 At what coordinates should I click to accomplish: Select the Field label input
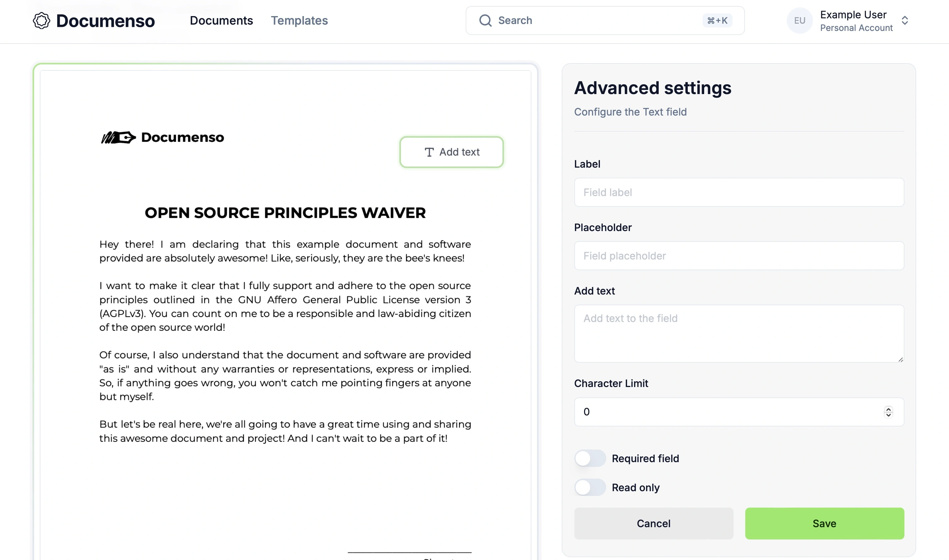pos(739,192)
